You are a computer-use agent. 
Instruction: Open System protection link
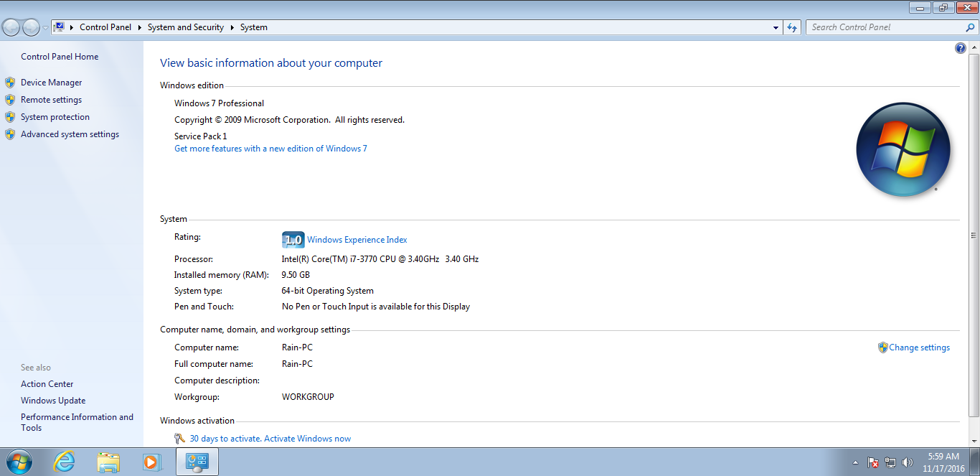pyautogui.click(x=55, y=117)
